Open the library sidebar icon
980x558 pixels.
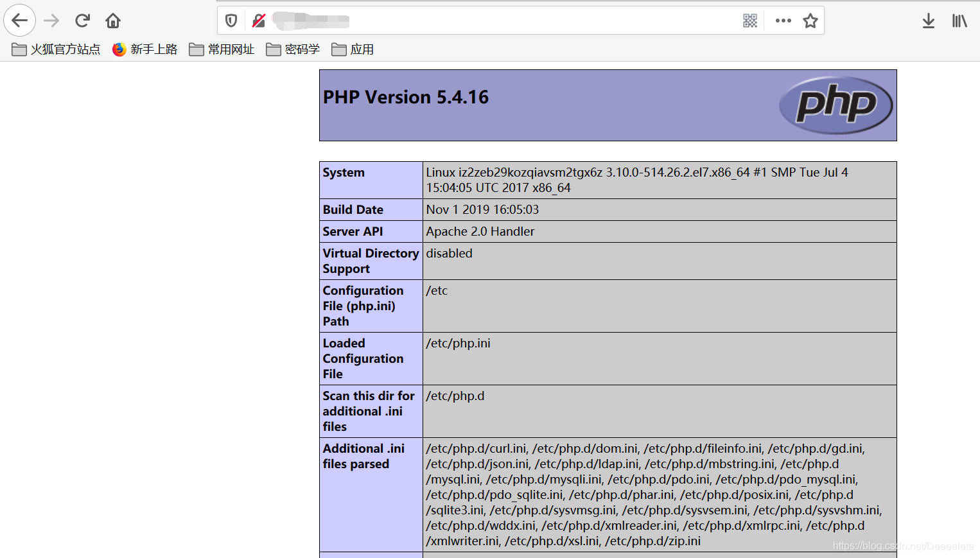[x=959, y=21]
